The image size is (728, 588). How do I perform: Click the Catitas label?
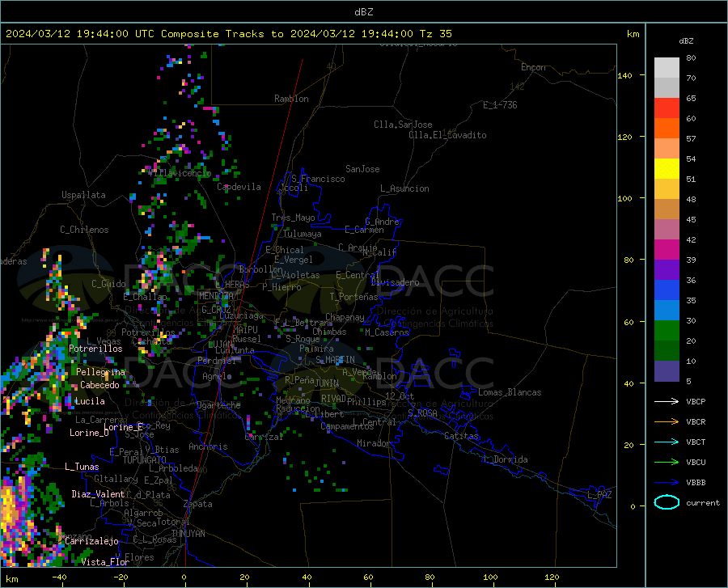[x=461, y=436]
